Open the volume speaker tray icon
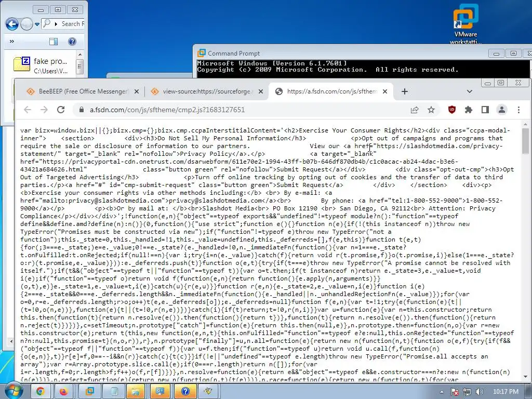532x399 pixels. [479, 392]
